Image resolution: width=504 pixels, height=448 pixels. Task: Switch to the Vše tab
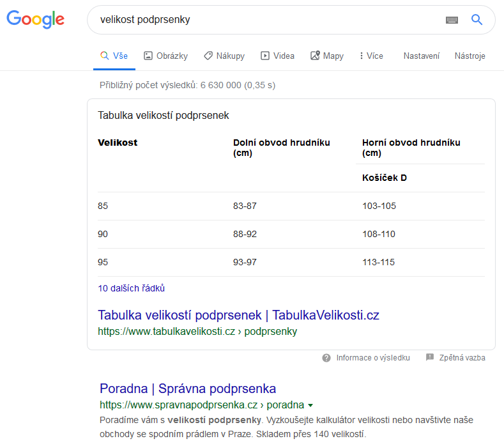(114, 56)
